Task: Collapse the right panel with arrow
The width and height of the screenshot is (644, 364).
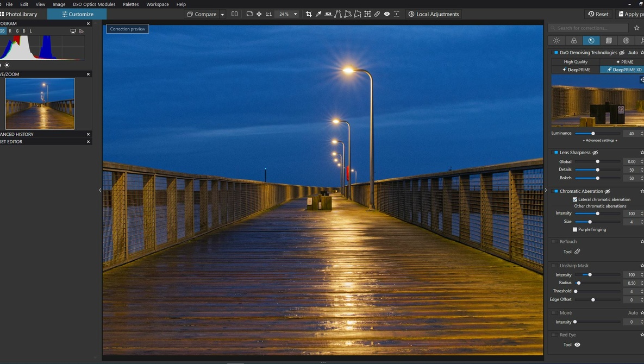Action: (546, 190)
